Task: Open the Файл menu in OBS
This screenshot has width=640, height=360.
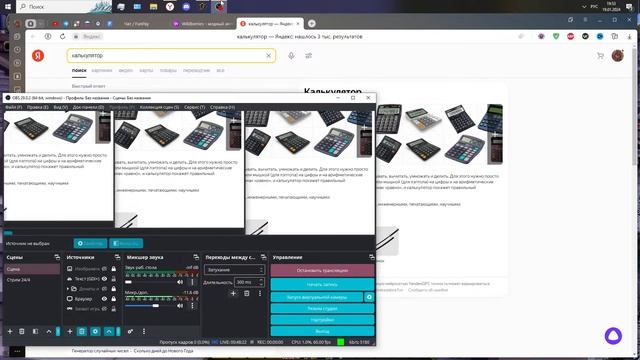Action: (x=13, y=107)
